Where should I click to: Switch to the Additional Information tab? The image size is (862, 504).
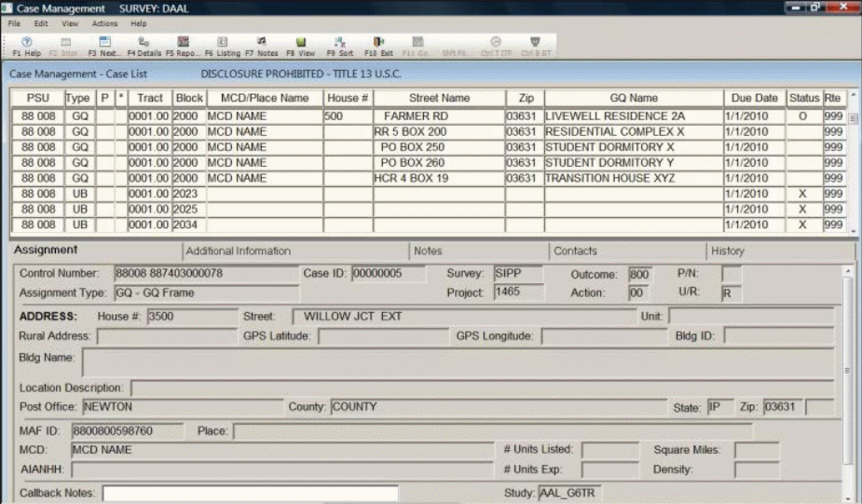click(x=238, y=252)
